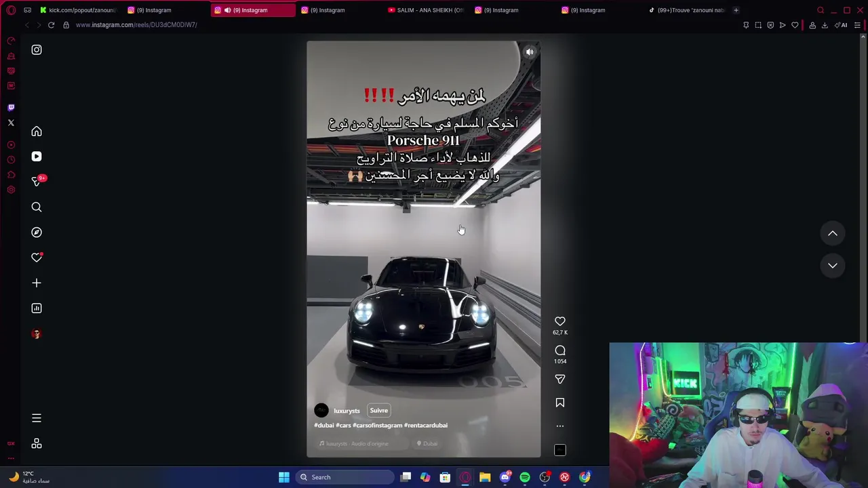
Task: Open Instagram Messages with 9+ badge
Action: pyautogui.click(x=37, y=181)
